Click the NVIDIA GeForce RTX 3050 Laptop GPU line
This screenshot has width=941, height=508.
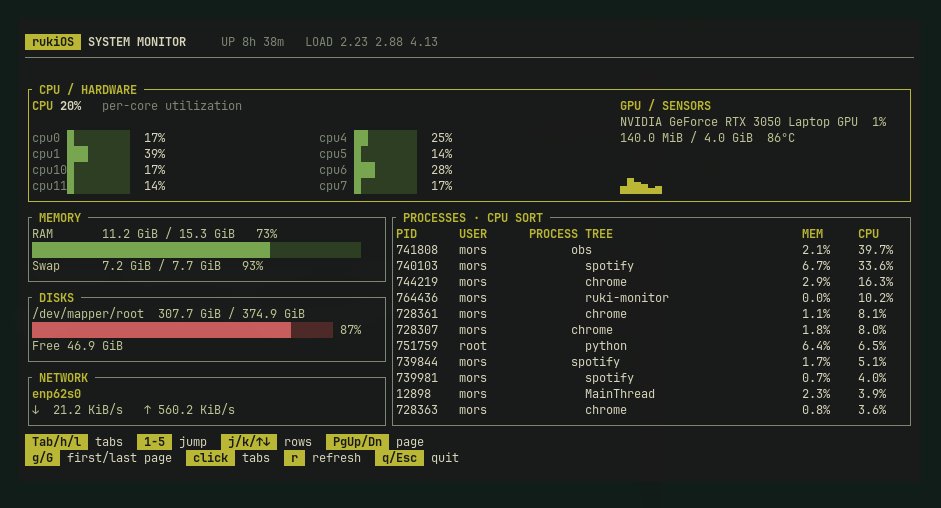tap(753, 121)
